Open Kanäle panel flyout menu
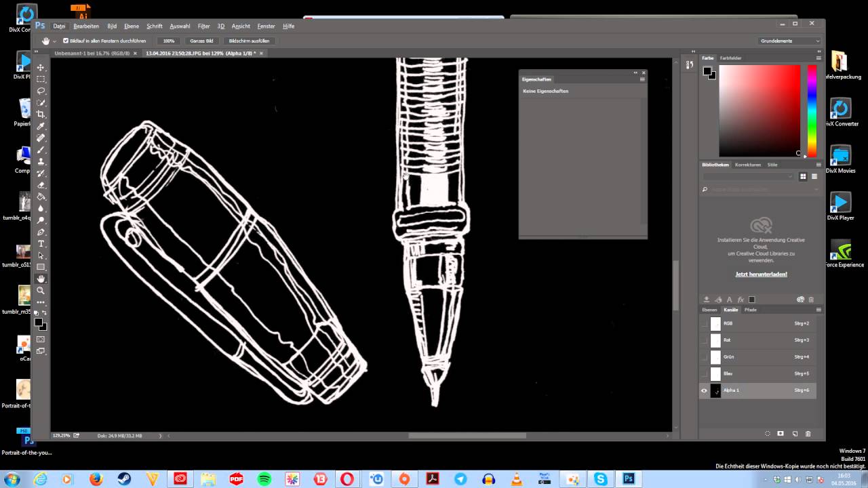Screen dimensions: 868x488 pyautogui.click(x=818, y=310)
